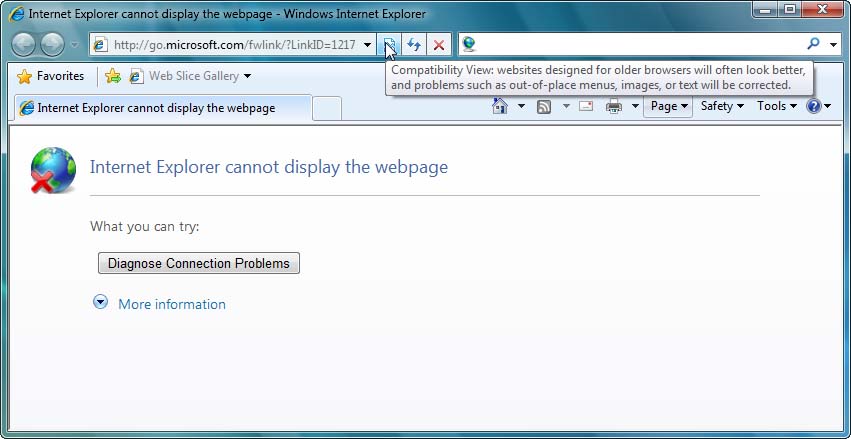Viewport: 851px width, 439px height.
Task: Click the blue Help question mark icon
Action: [814, 106]
